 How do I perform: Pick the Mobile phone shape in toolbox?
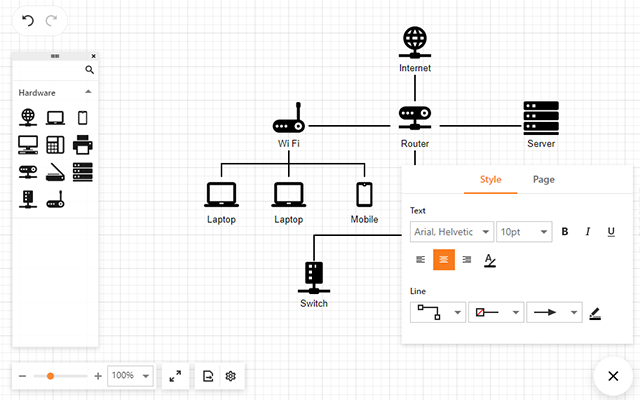[x=82, y=118]
